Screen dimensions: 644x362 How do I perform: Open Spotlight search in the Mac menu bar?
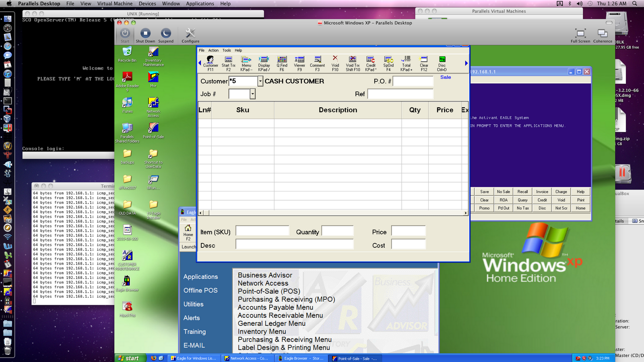point(635,4)
